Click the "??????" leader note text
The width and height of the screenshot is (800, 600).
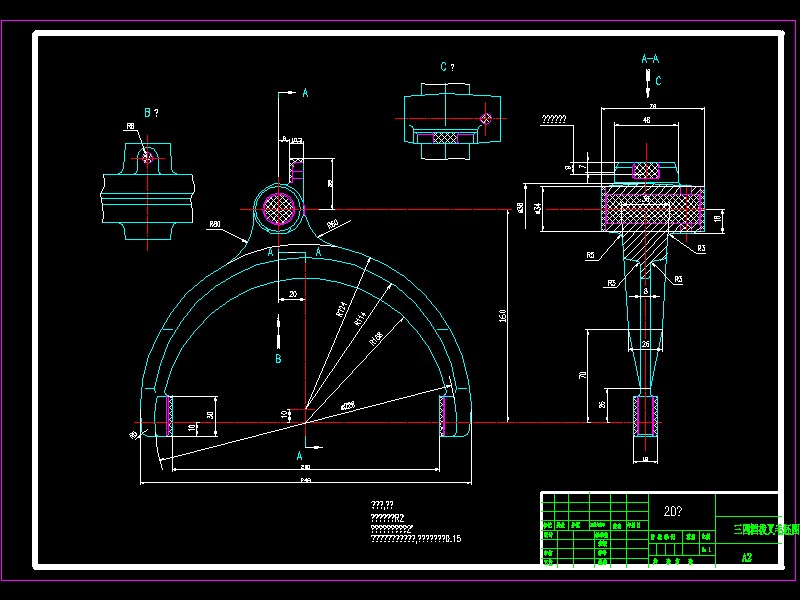(x=554, y=119)
